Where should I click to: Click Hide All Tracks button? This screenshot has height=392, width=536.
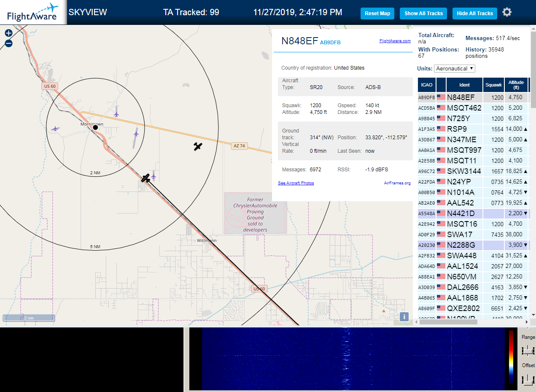pos(475,14)
